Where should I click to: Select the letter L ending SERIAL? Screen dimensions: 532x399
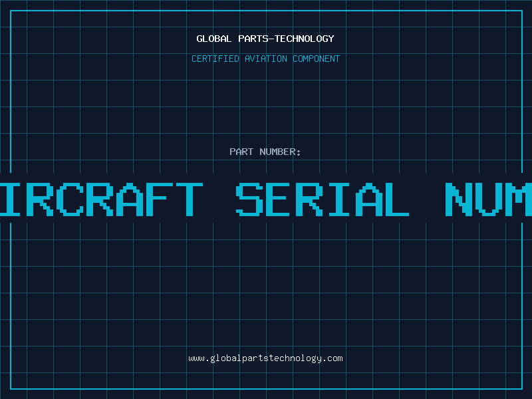[397, 199]
